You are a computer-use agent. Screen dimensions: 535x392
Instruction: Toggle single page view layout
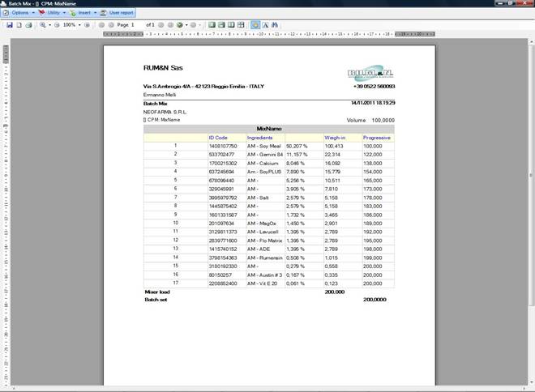[x=211, y=25]
